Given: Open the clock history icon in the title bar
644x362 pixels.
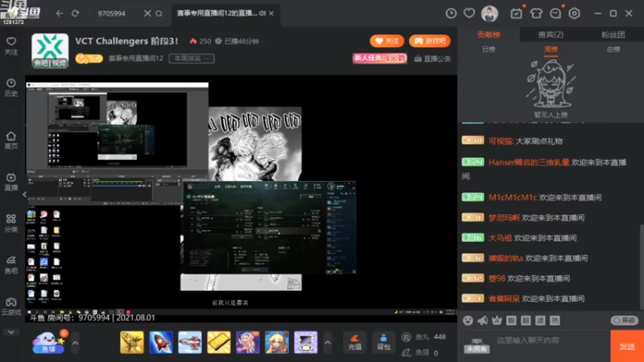Looking at the screenshot, I should (x=451, y=14).
